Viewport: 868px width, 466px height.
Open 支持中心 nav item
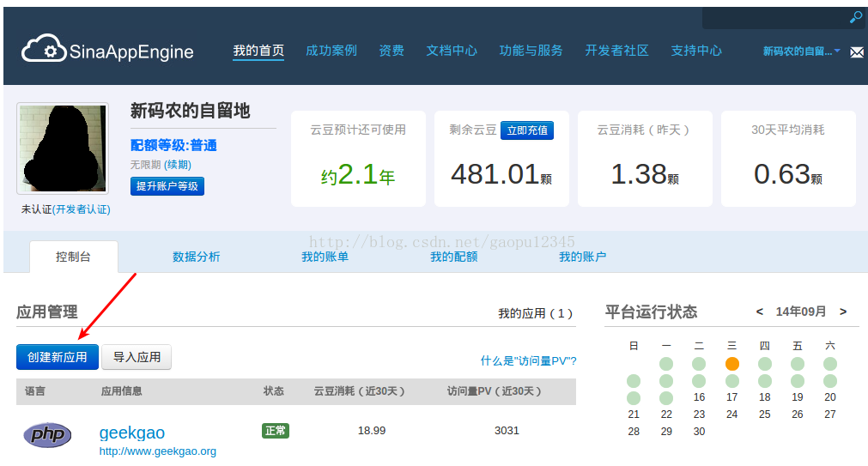click(696, 51)
